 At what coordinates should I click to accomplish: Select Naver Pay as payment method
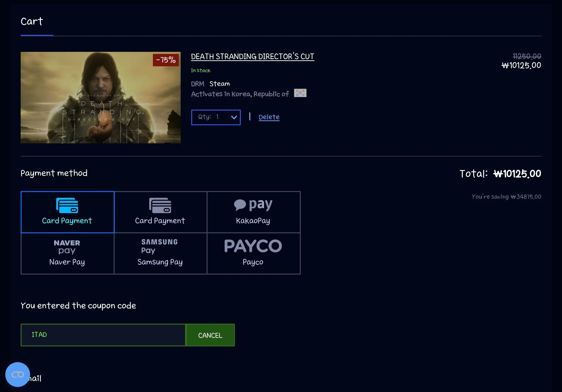(x=67, y=253)
